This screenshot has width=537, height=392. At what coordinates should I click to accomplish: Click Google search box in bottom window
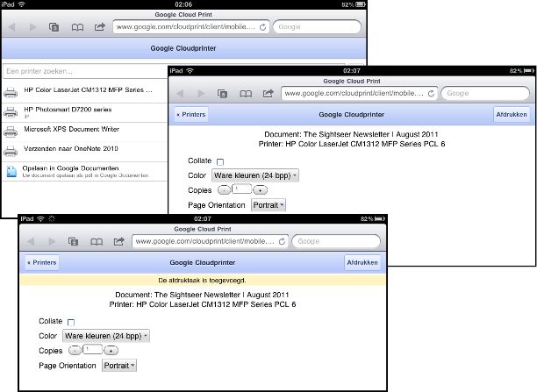(336, 242)
